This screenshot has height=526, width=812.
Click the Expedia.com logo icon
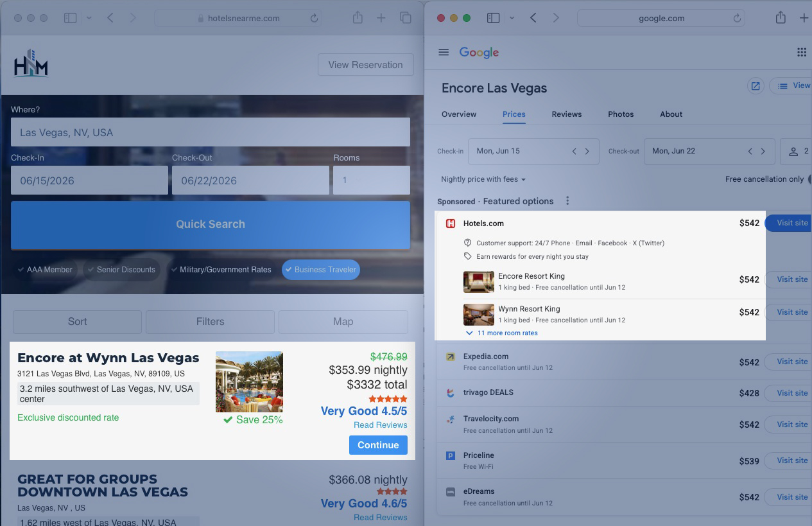pyautogui.click(x=451, y=356)
